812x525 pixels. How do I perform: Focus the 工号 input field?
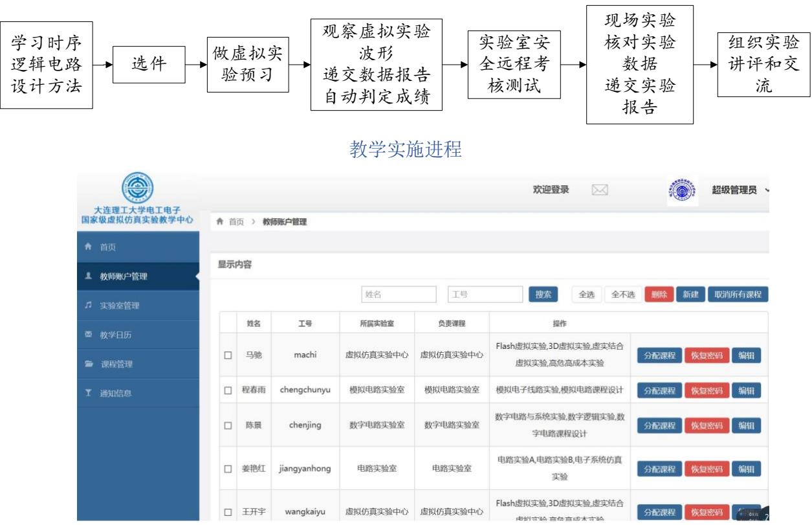(485, 295)
